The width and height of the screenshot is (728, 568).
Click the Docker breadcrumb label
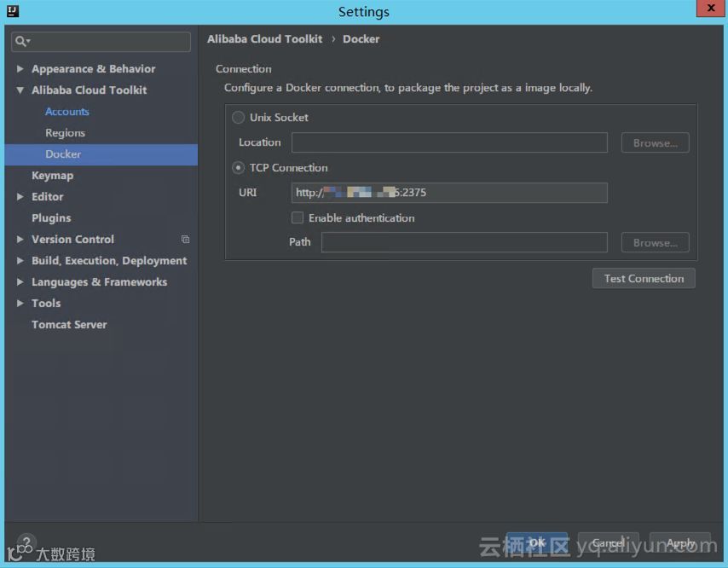pos(361,39)
